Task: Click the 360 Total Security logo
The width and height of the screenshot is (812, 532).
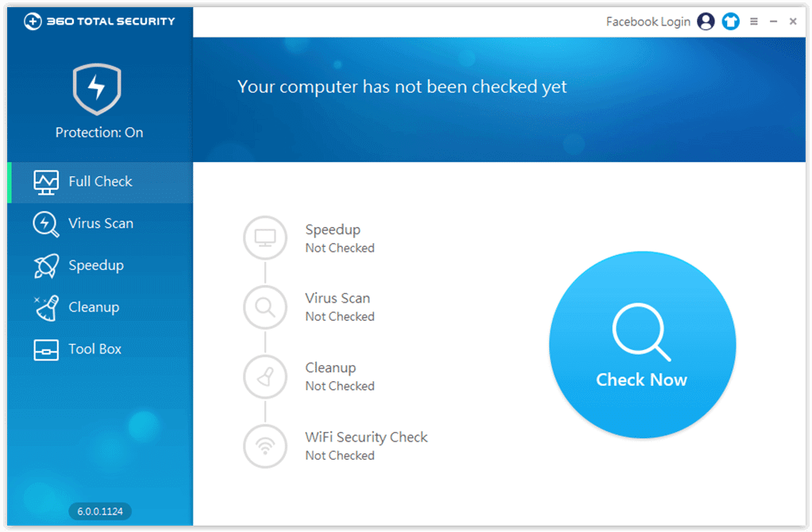Action: (99, 21)
